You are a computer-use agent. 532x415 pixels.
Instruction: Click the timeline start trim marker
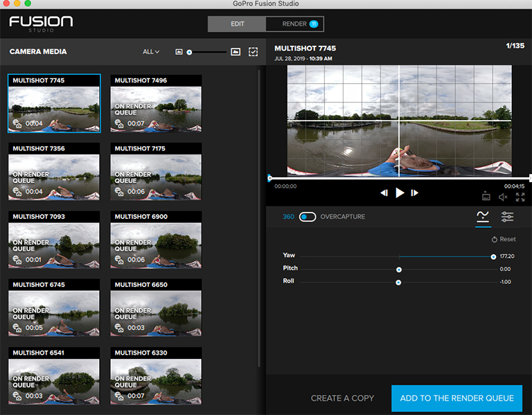pyautogui.click(x=269, y=178)
